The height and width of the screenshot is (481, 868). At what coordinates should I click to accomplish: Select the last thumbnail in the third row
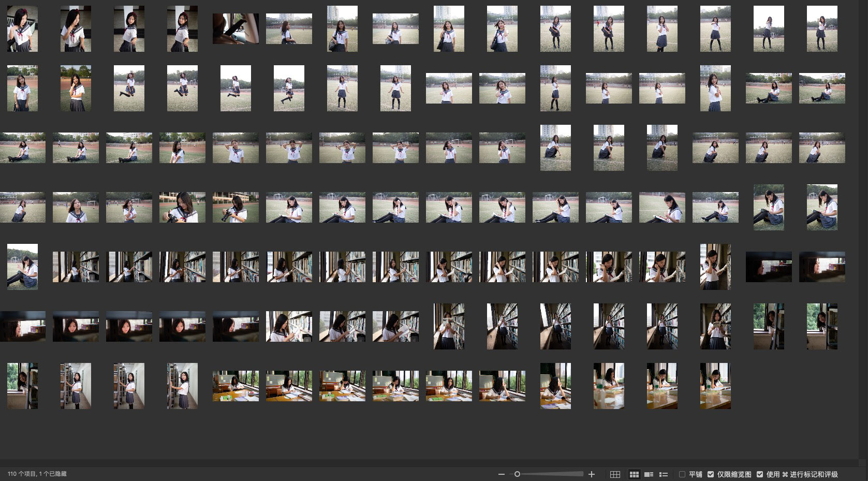click(x=822, y=148)
